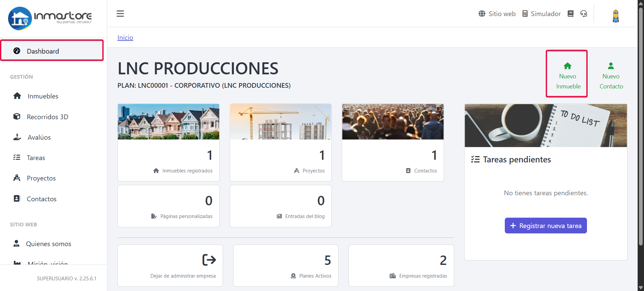Click the page scrollbar down arrow

click(x=641, y=288)
